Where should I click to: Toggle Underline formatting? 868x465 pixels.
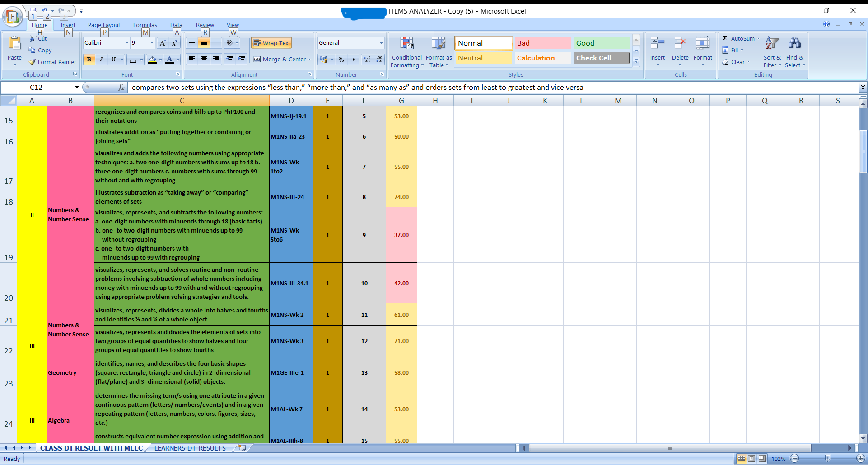113,59
